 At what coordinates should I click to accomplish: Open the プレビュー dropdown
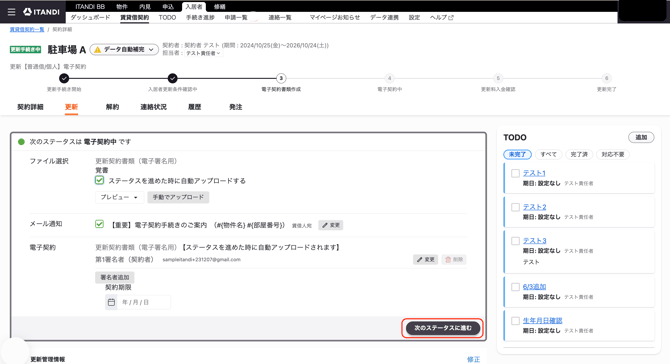tap(119, 197)
